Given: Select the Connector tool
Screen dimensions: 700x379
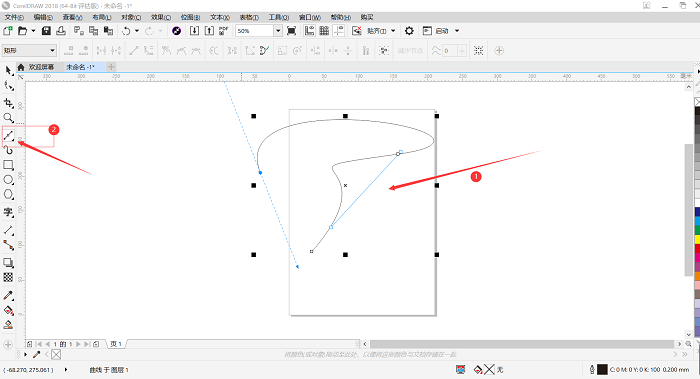Looking at the screenshot, I should tap(8, 245).
